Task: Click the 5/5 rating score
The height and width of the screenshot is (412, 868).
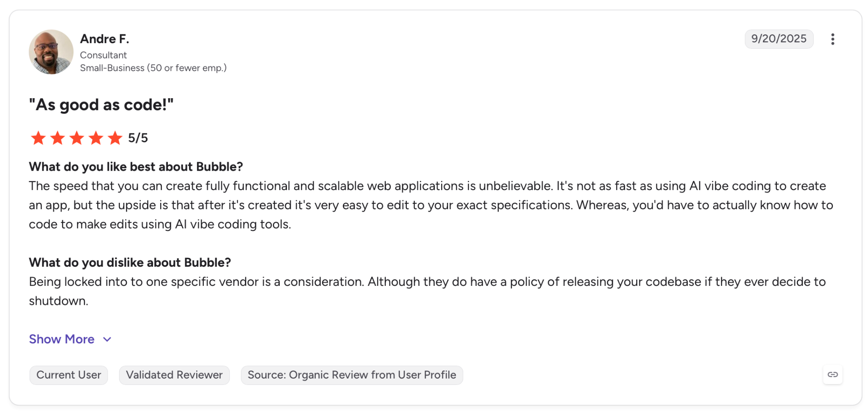Action: click(138, 138)
